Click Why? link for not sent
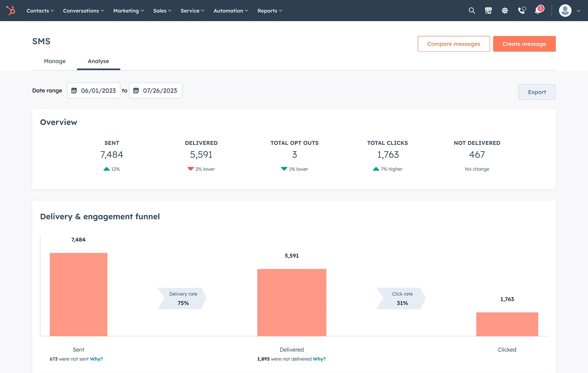This screenshot has height=373, width=588. 96,359
